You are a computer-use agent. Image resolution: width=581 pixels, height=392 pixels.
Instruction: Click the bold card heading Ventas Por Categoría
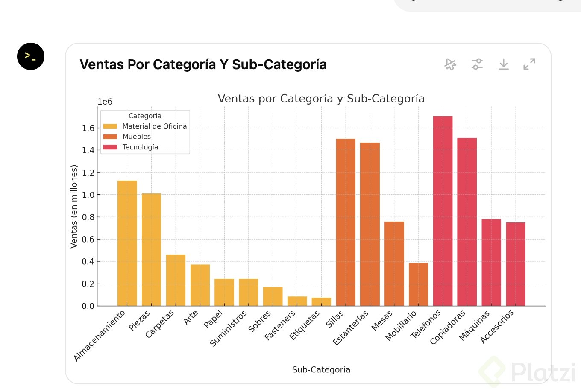coord(203,64)
